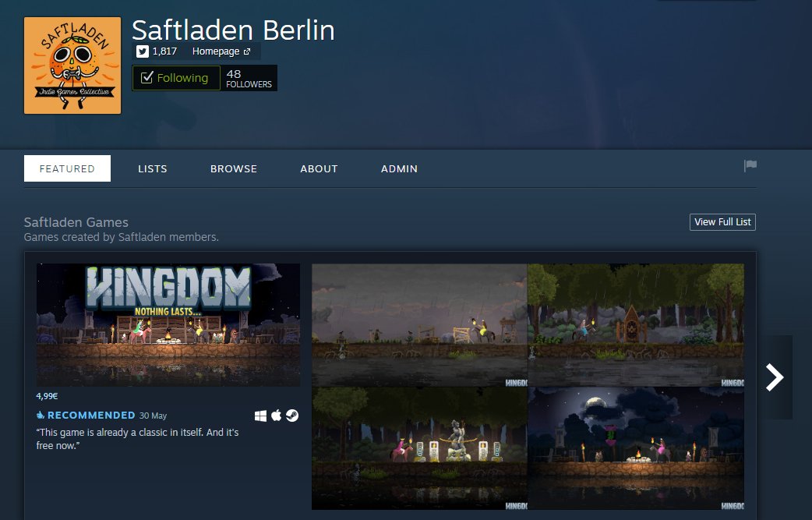
Task: Open the Browse tab
Action: point(234,169)
